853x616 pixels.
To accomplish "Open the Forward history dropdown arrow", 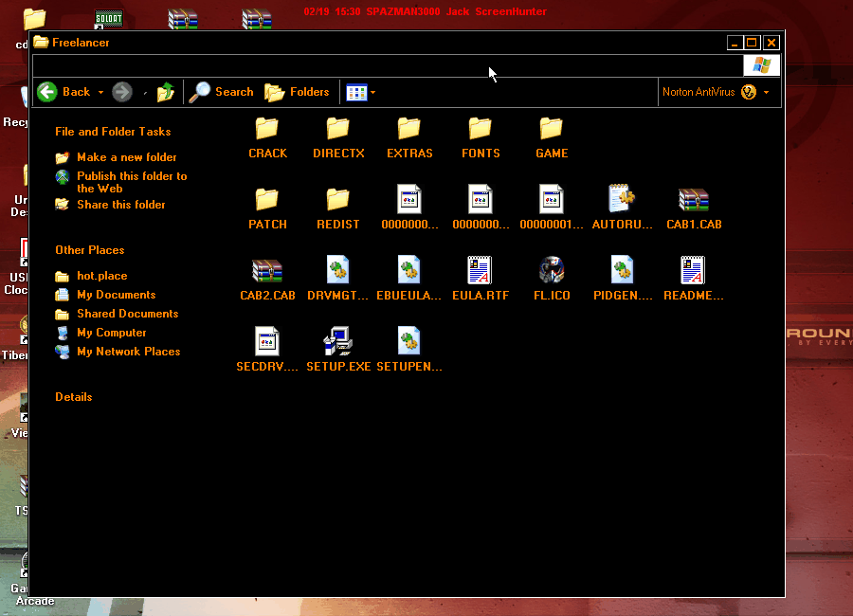I will 145,93.
